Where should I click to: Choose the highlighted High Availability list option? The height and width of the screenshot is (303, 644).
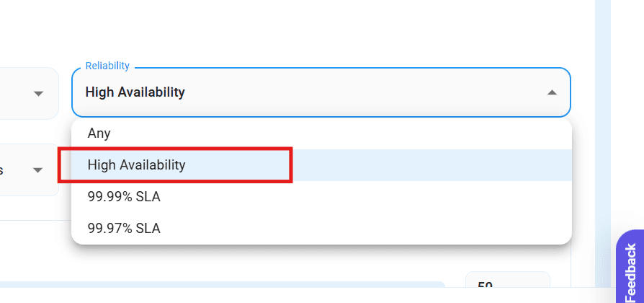tap(137, 165)
